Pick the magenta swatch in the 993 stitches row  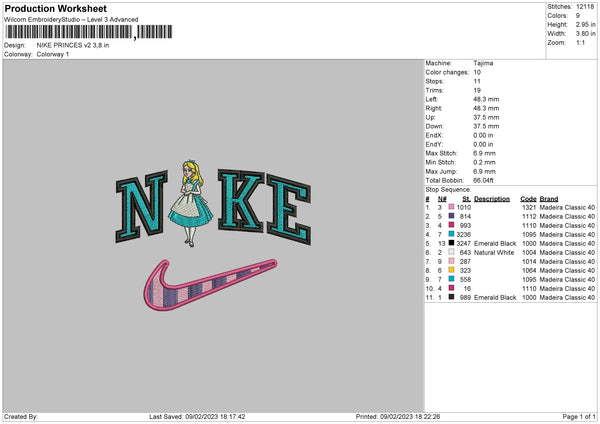click(x=451, y=225)
